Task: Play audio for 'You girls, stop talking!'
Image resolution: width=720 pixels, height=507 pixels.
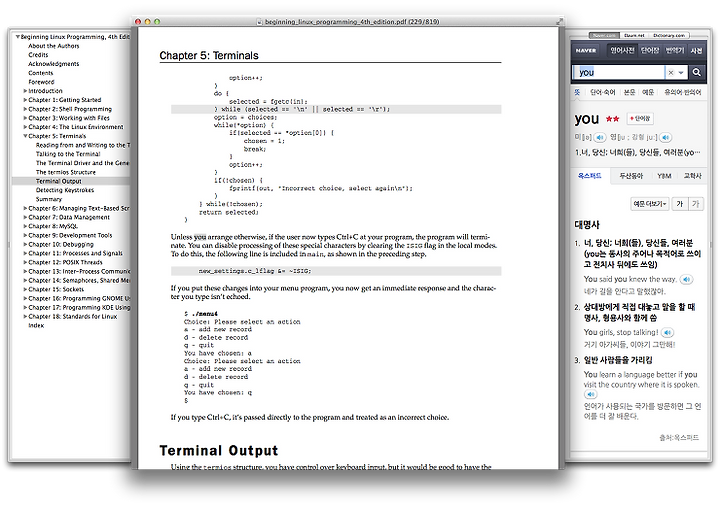Action: click(x=668, y=332)
